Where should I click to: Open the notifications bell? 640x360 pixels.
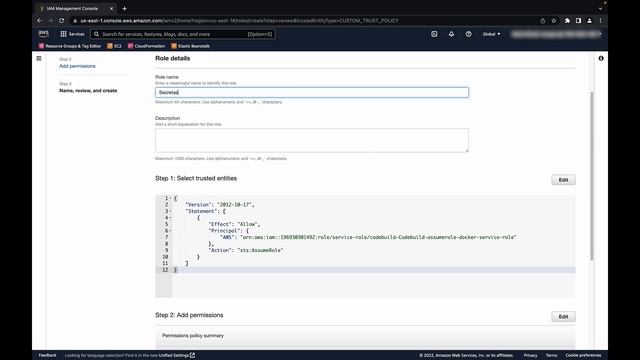(x=451, y=34)
